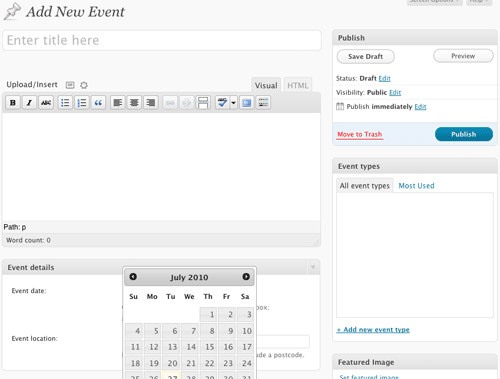This screenshot has width=500, height=379.
Task: Click the Featured Image panel header
Action: 415,362
